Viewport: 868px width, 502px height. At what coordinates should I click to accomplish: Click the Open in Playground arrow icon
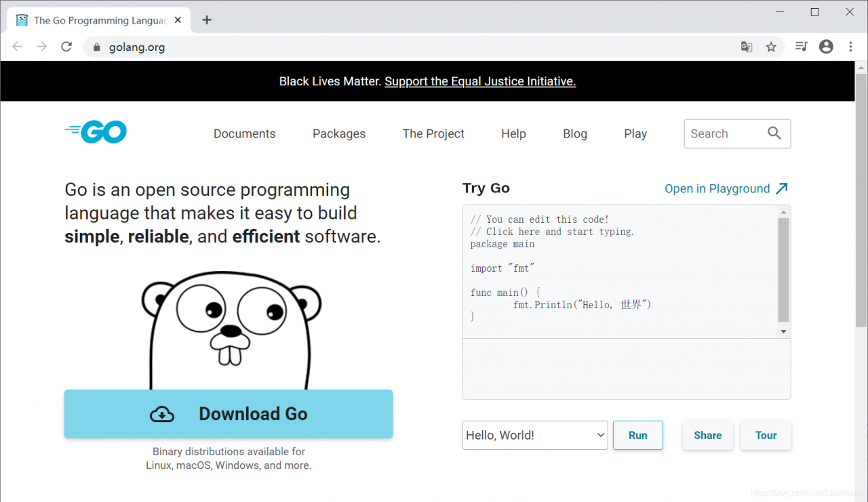pyautogui.click(x=782, y=188)
